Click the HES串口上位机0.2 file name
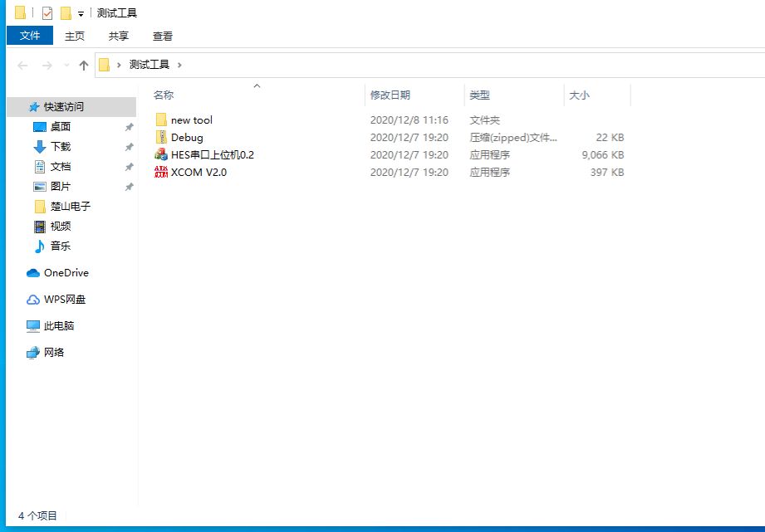The height and width of the screenshot is (532, 765). (213, 155)
